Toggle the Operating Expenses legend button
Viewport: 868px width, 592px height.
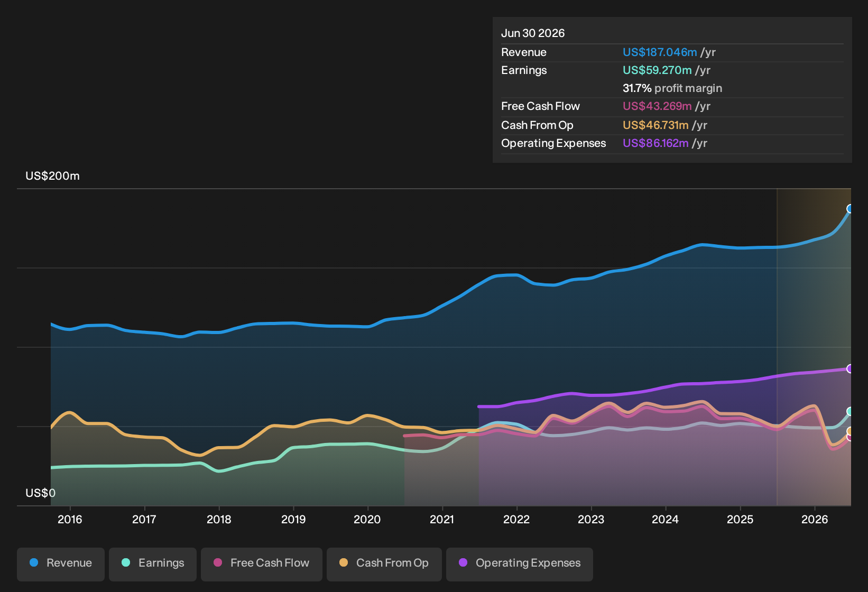(520, 563)
